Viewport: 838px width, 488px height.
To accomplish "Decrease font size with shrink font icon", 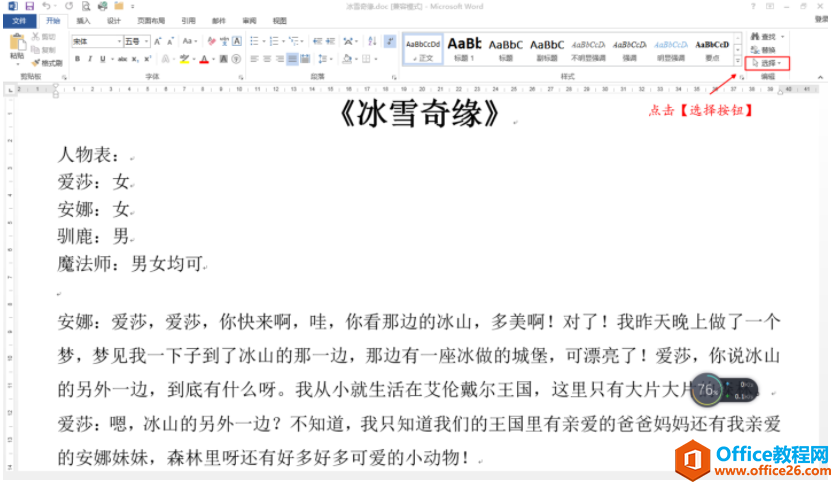I will point(170,41).
